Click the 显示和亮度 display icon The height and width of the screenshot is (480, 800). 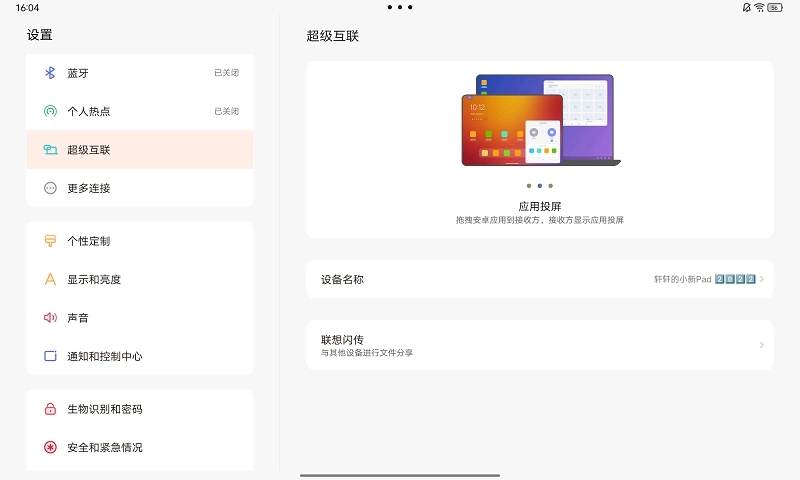[50, 279]
